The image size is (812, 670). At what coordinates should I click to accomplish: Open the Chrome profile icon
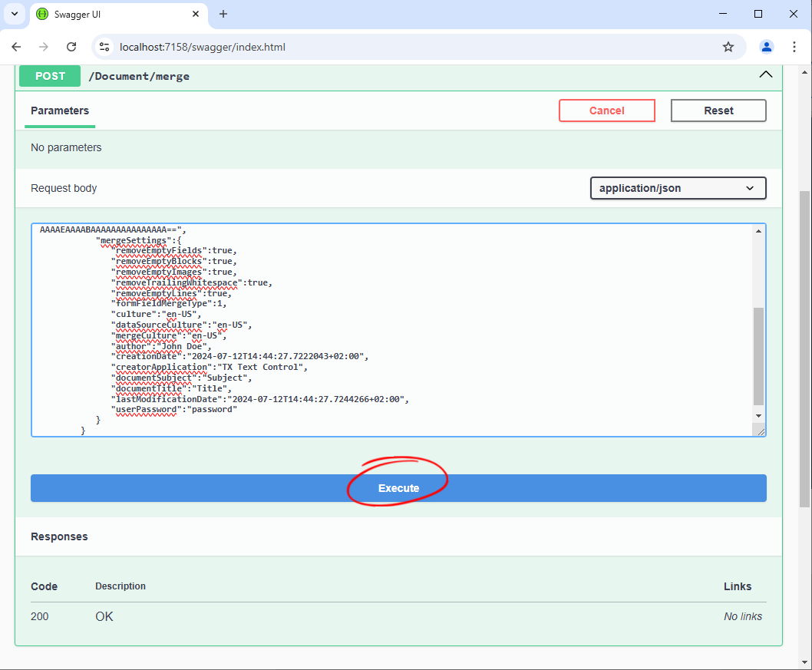(x=766, y=47)
